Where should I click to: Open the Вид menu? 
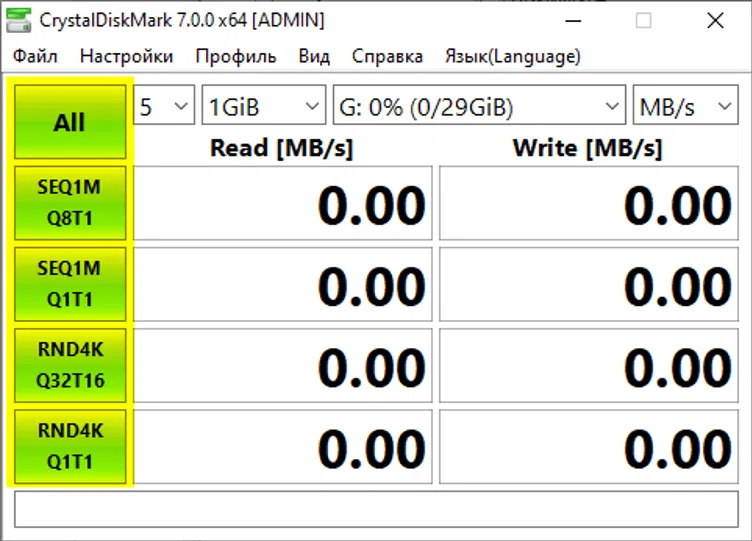(x=314, y=56)
